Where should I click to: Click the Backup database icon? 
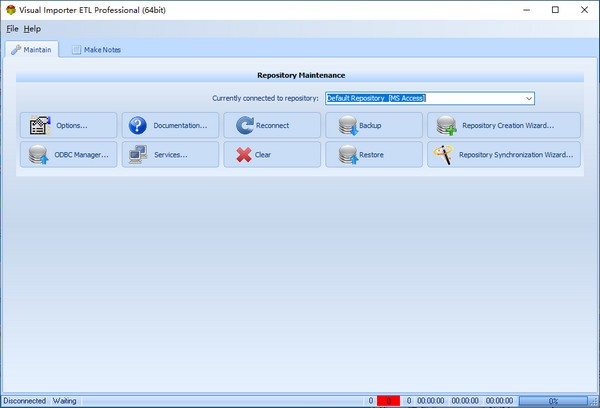(x=347, y=126)
